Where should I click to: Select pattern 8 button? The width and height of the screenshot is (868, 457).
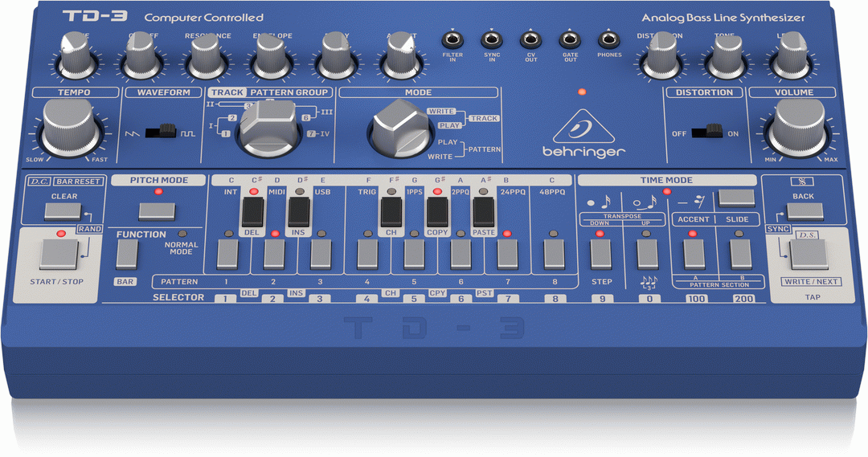555,254
